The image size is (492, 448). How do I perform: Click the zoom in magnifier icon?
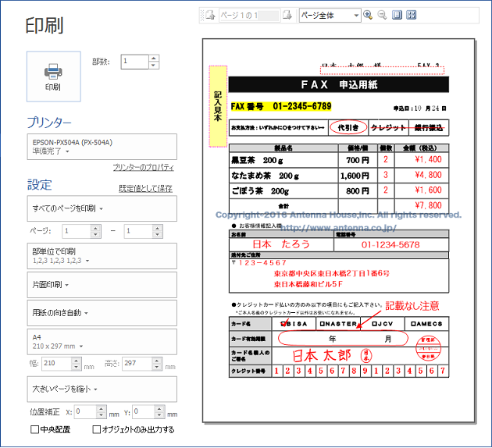pyautogui.click(x=368, y=15)
